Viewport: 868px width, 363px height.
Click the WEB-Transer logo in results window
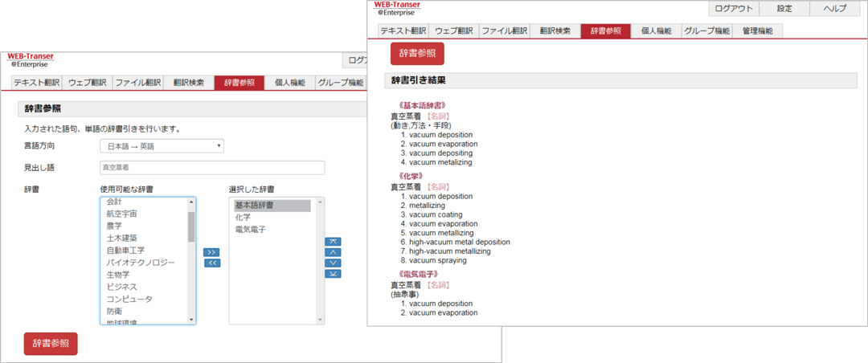pyautogui.click(x=397, y=8)
